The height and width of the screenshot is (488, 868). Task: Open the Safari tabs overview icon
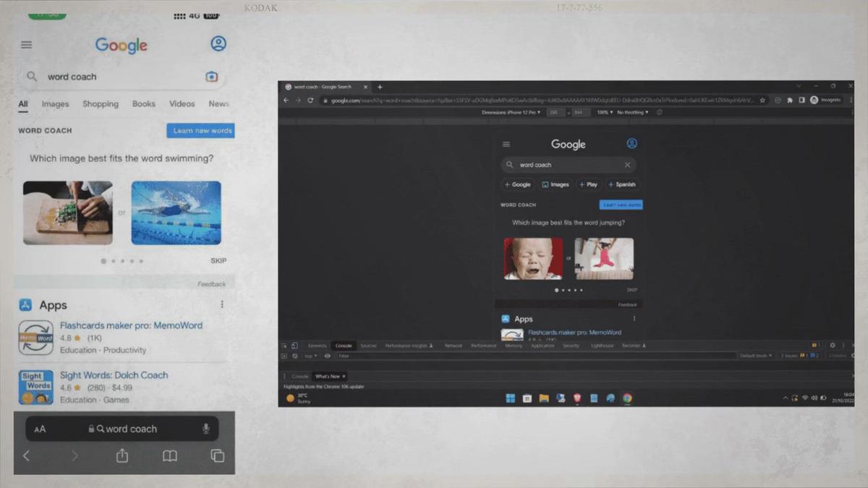point(217,456)
